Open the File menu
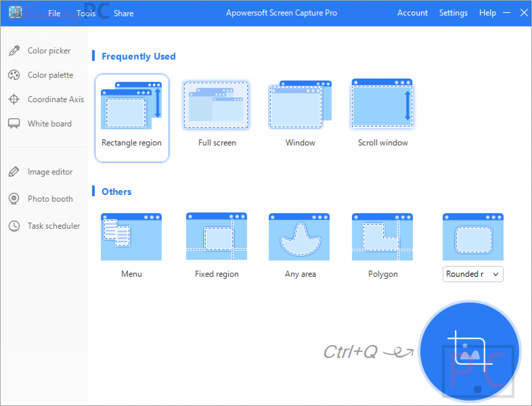 coord(54,13)
